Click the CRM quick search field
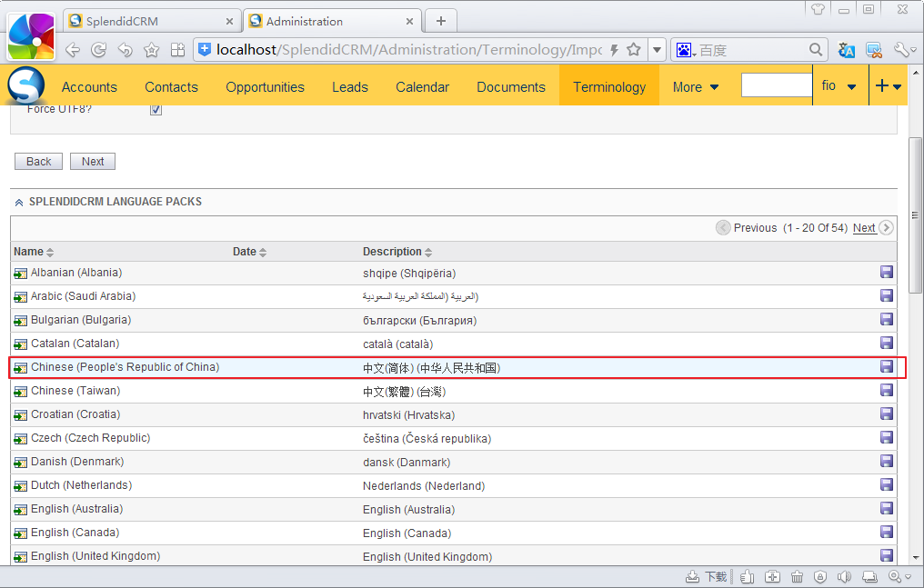924x588 pixels. [x=777, y=85]
